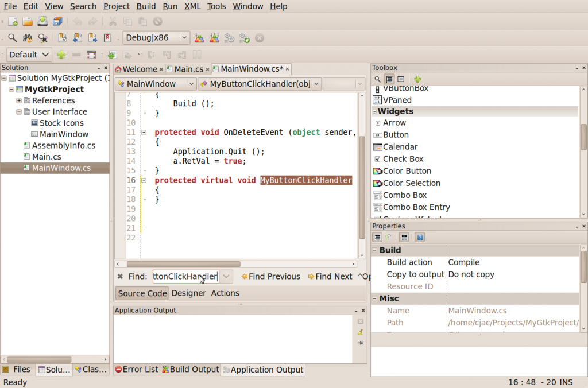Screen dimensions: 588x388
Task: Click the Build action value 'Compile'
Action: [x=463, y=262]
